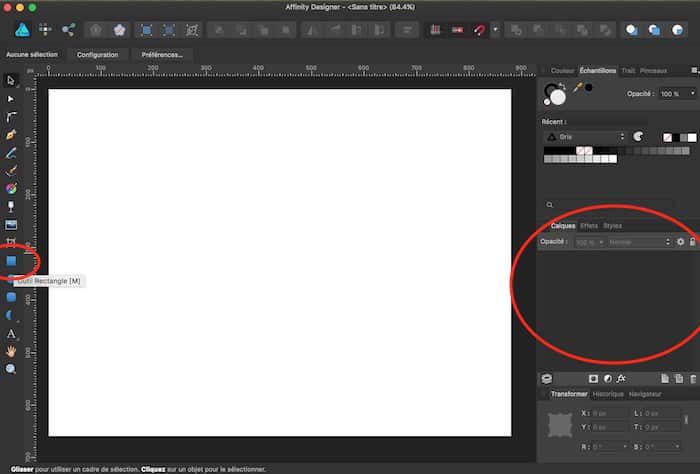Screen dimensions: 700x474
Task: Open the Préférences... button
Action: point(162,54)
